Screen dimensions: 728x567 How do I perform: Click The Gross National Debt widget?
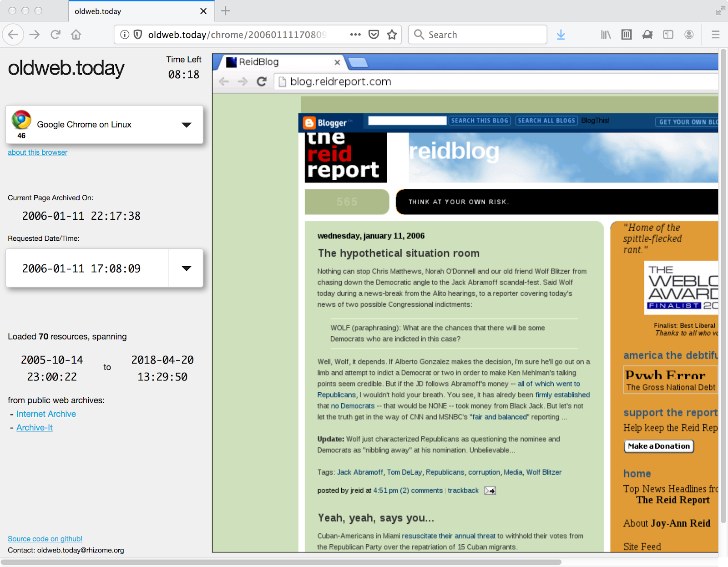point(671,380)
